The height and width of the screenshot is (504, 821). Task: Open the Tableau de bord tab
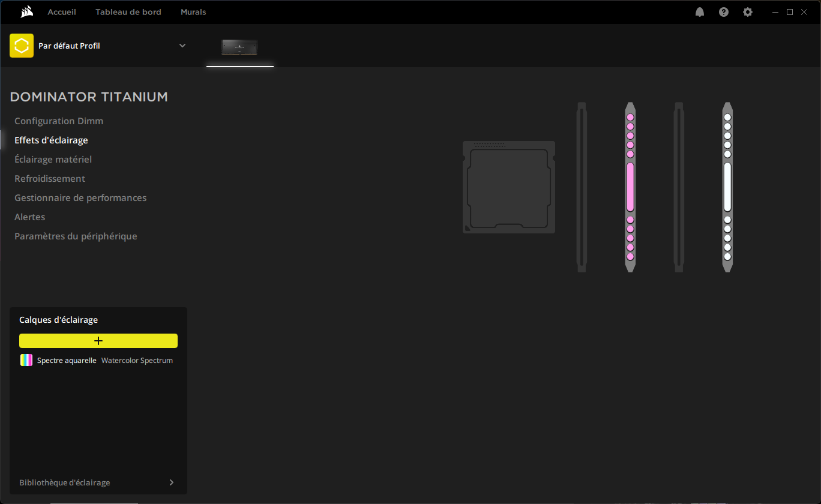pos(128,12)
